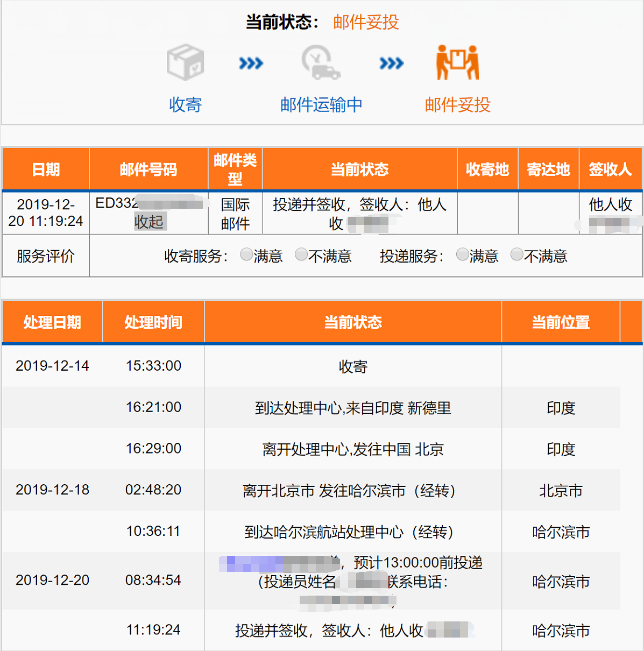The width and height of the screenshot is (644, 651).
Task: Click the 到达哈尔滨航站处理中心 tracking entry
Action: tap(352, 532)
